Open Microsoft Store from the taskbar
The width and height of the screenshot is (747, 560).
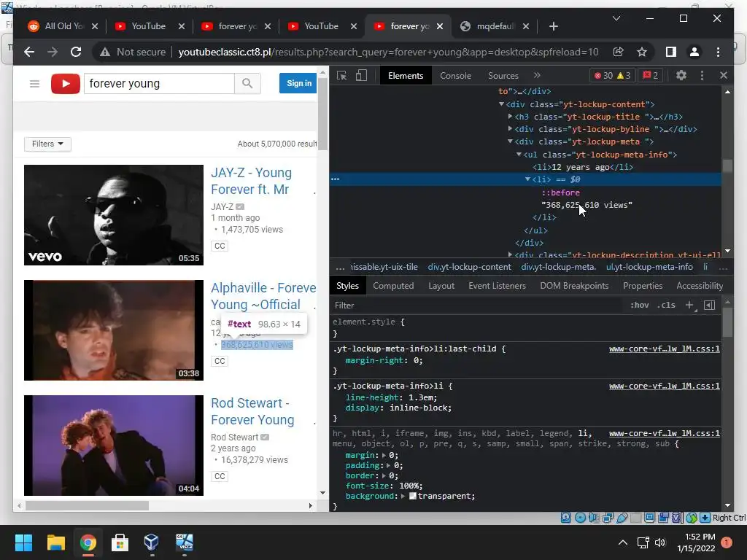click(x=120, y=542)
